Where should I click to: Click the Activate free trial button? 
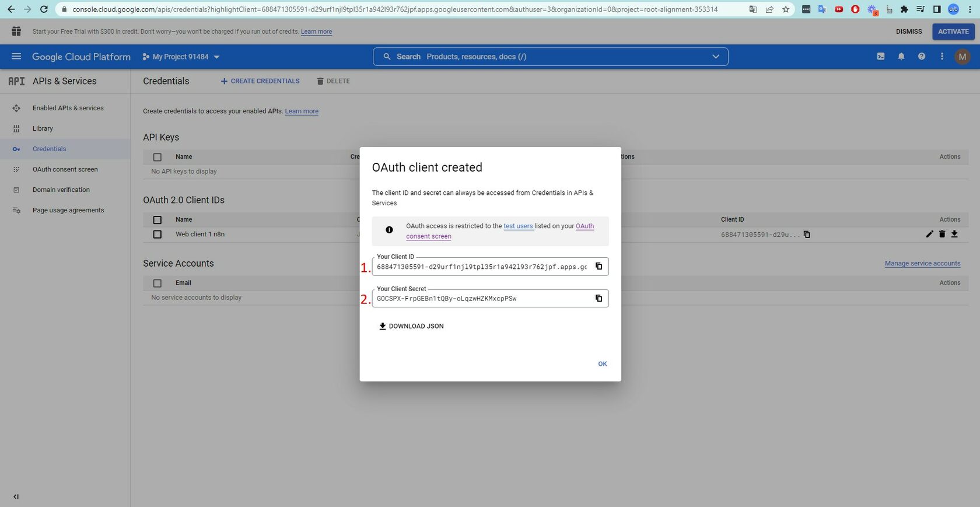(953, 32)
